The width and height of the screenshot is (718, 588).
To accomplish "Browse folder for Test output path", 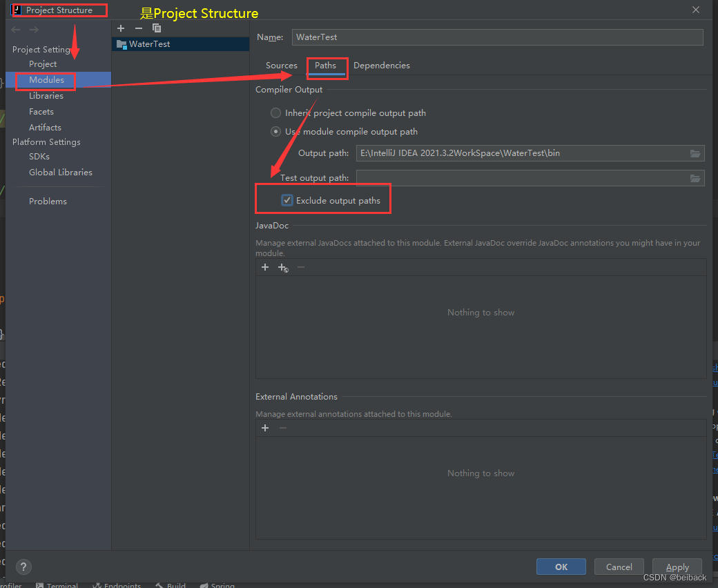I will [695, 178].
